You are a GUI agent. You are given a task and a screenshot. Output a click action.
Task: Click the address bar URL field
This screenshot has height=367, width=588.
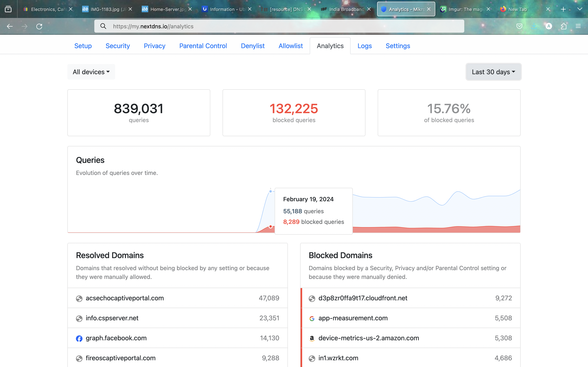tap(279, 26)
